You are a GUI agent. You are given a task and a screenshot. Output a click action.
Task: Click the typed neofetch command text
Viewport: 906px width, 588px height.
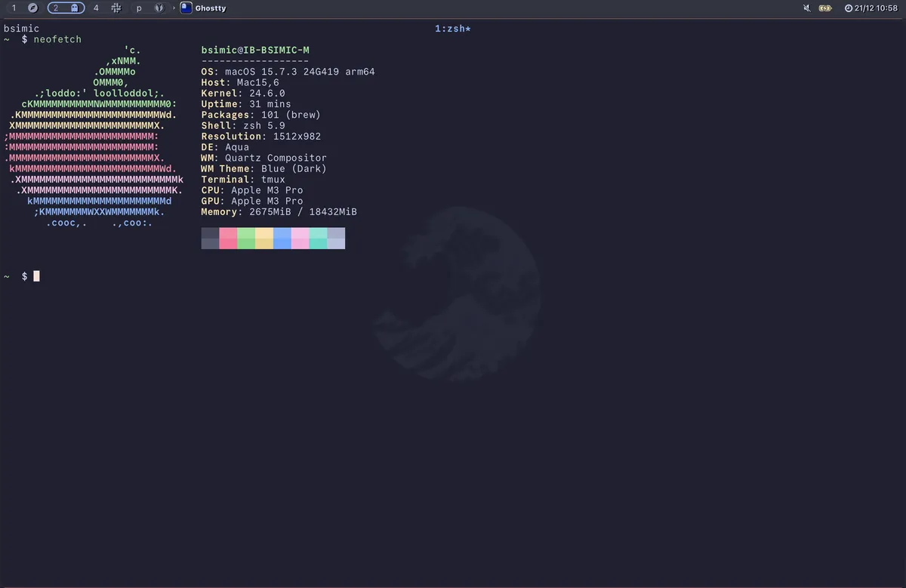57,39
